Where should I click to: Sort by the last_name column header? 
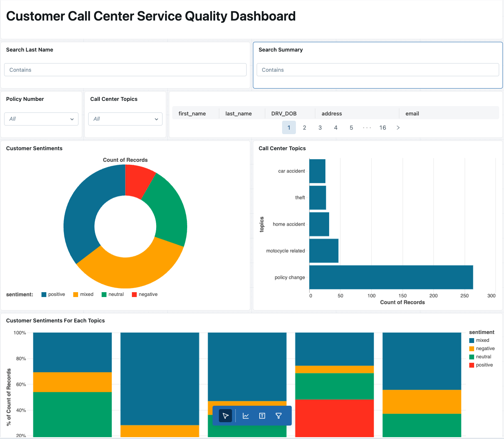238,114
